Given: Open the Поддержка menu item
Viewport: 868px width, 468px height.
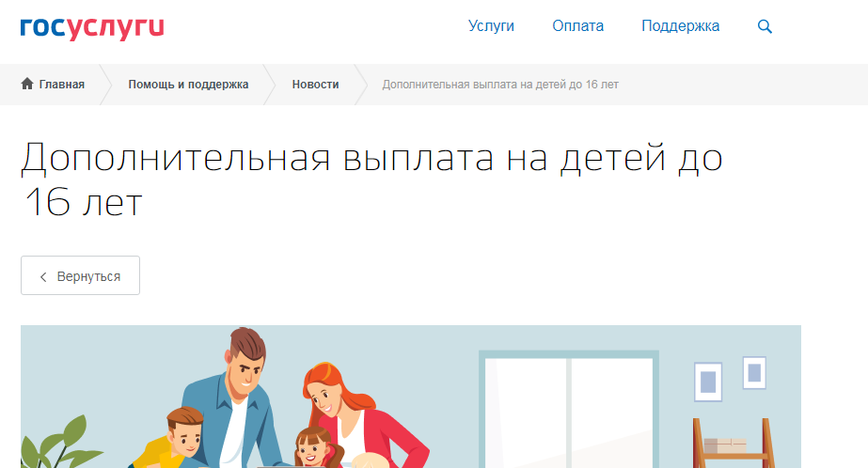Looking at the screenshot, I should tap(680, 26).
